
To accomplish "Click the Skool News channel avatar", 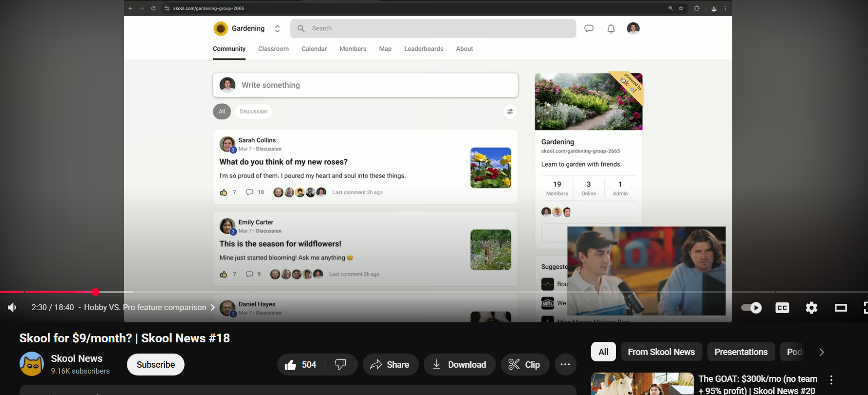I will (x=32, y=364).
